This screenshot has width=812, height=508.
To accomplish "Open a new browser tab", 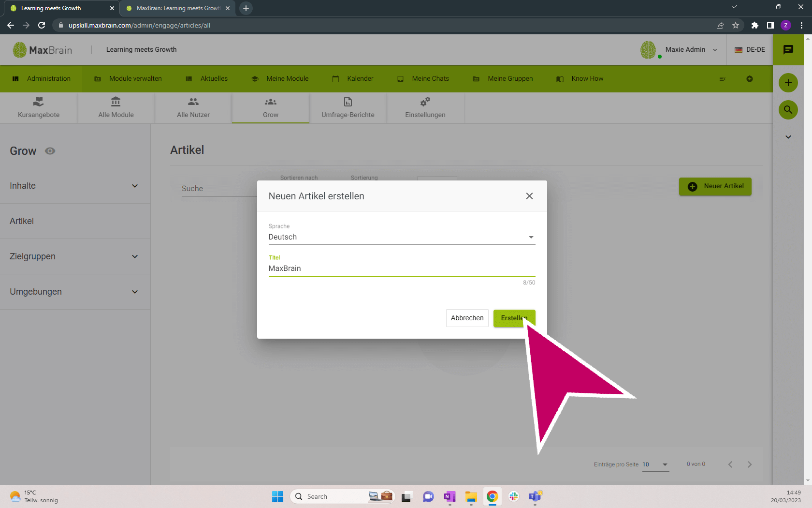I will (246, 8).
